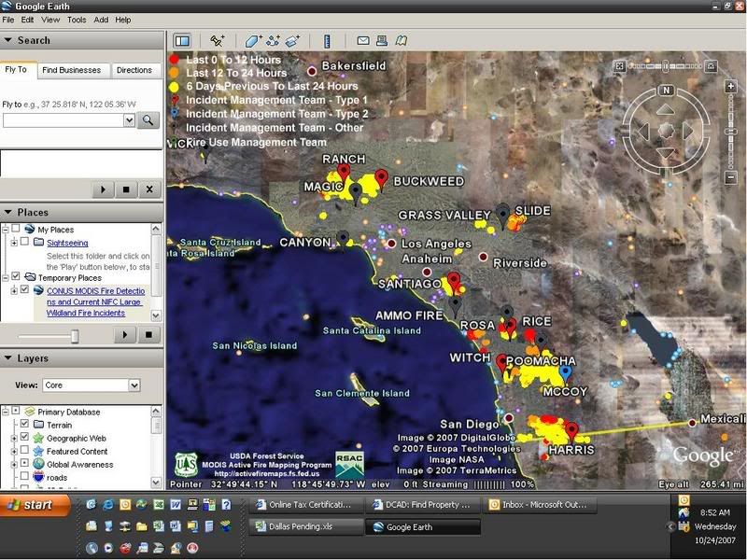Screen dimensions: 747x560
Task: Click the Add Placemark toolbar icon
Action: (218, 41)
